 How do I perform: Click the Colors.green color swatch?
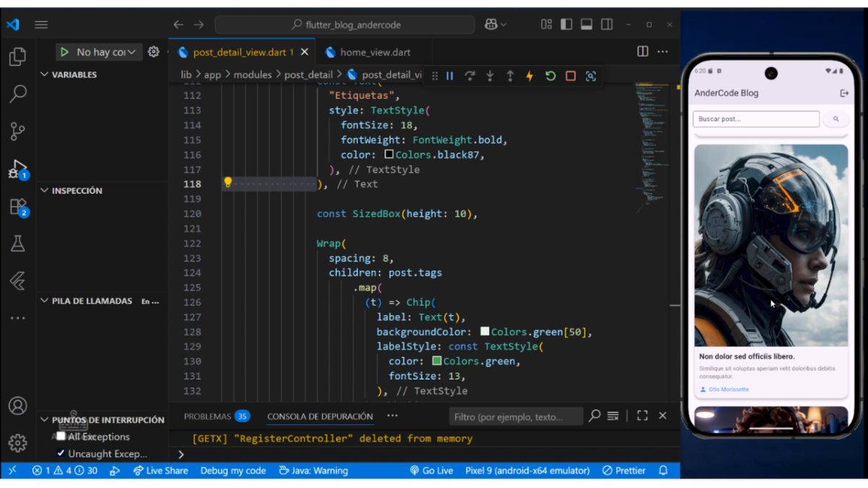pyautogui.click(x=437, y=361)
